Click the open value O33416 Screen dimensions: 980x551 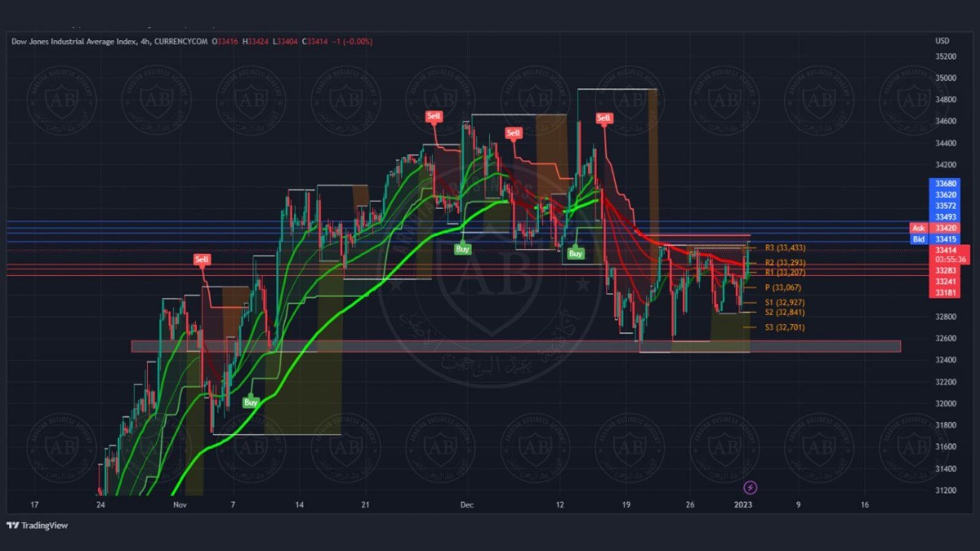(x=225, y=42)
